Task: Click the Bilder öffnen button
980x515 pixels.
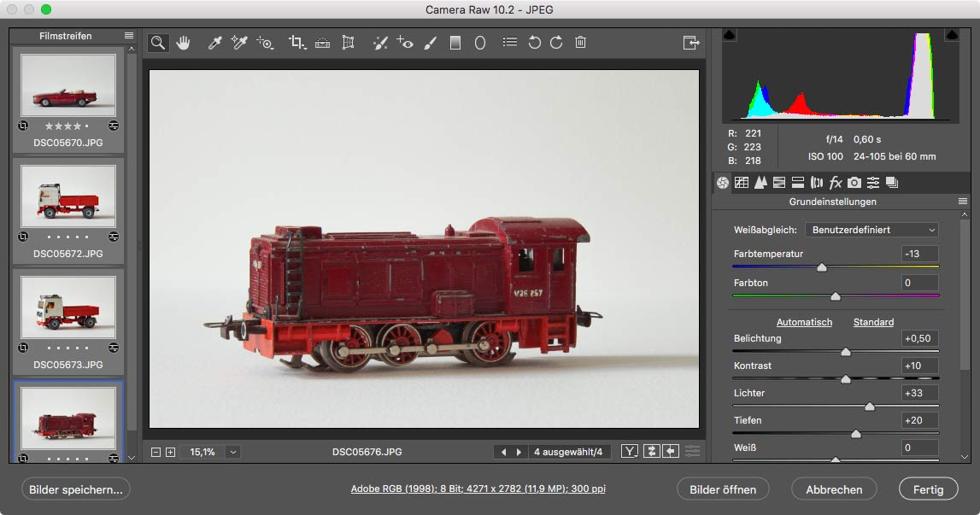Action: pos(723,489)
